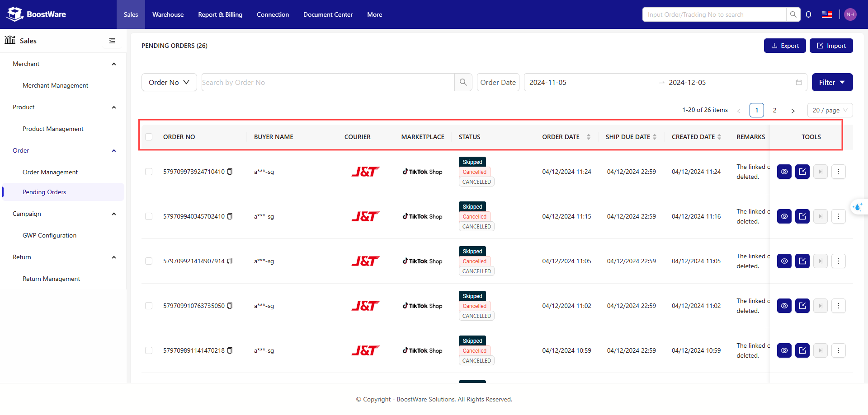Open the Report & Billing menu
This screenshot has height=415, width=868.
(x=220, y=14)
